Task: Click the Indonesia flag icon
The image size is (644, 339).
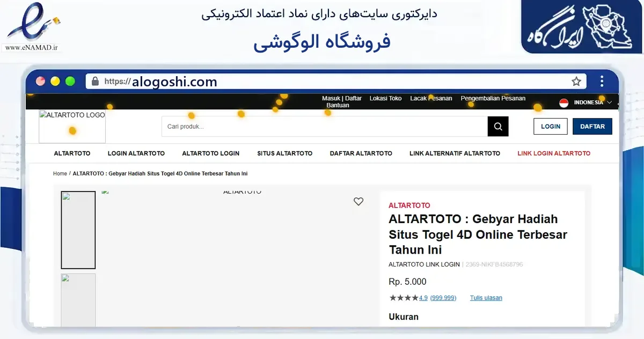Action: [564, 102]
